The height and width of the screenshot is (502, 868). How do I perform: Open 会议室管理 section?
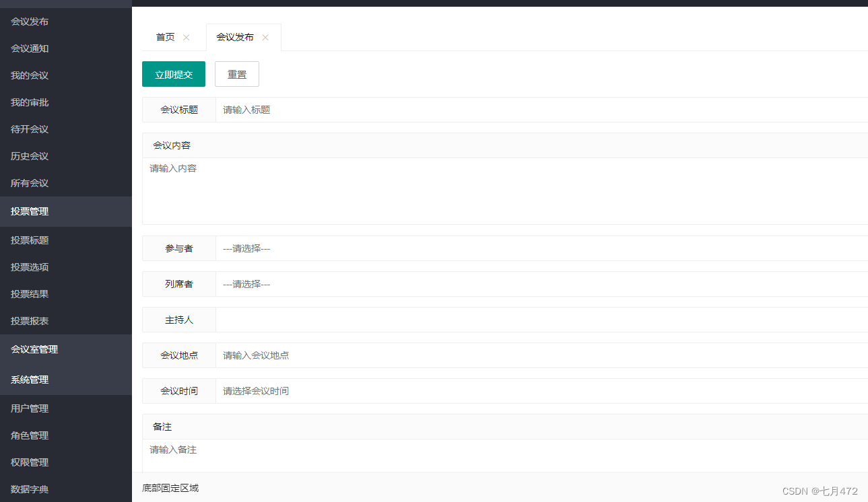click(x=35, y=349)
